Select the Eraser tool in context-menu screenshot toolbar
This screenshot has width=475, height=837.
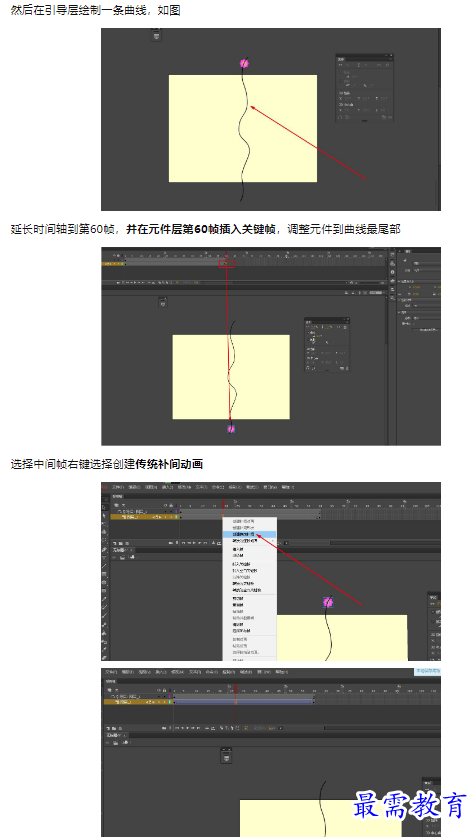coord(104,657)
